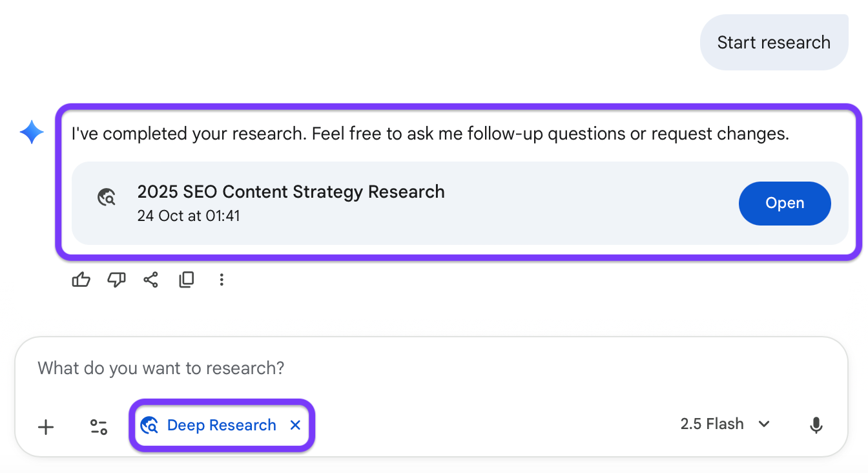Click the "Start research" message bubble

(774, 43)
